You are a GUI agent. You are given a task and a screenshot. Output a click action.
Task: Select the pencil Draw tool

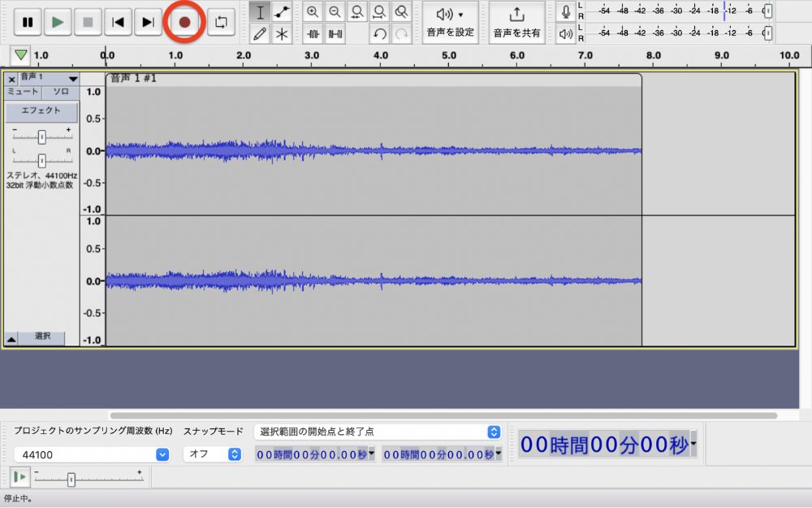[260, 34]
